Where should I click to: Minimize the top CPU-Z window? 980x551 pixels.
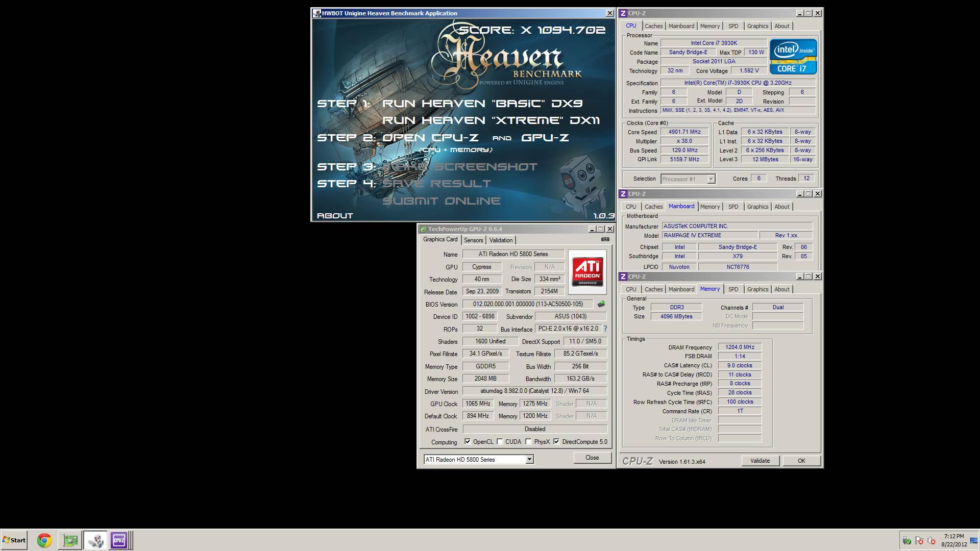click(800, 13)
